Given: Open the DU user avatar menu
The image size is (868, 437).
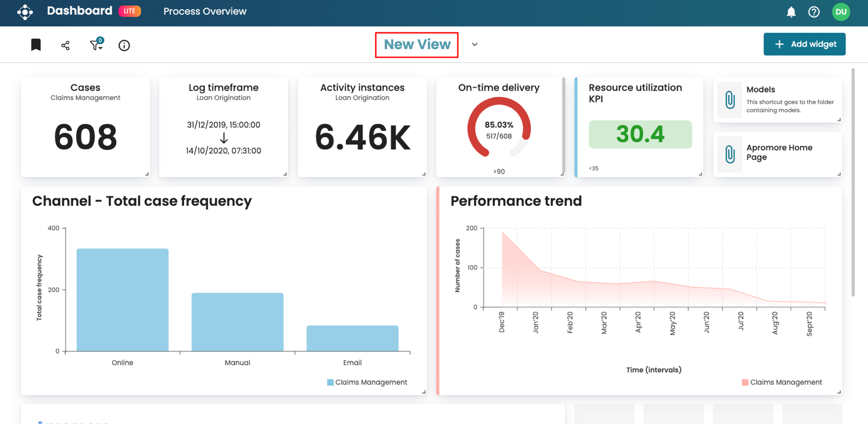Looking at the screenshot, I should click(x=841, y=12).
